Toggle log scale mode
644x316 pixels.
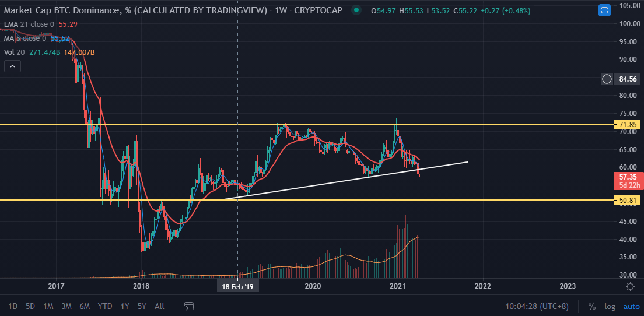[x=610, y=306]
